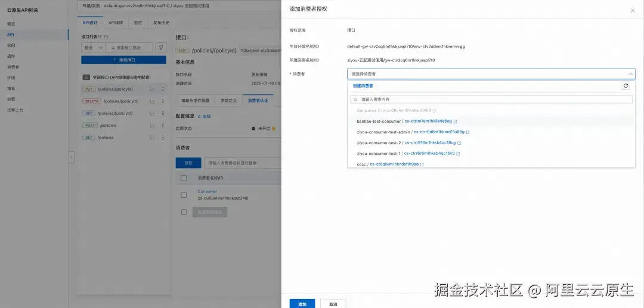Click the pencil icon next to 编辑

200,117
